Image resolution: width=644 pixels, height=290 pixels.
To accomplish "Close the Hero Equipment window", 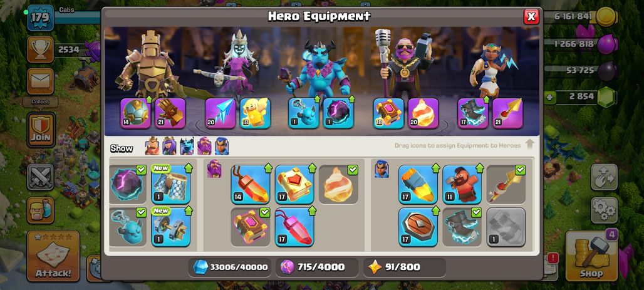I will click(x=531, y=16).
